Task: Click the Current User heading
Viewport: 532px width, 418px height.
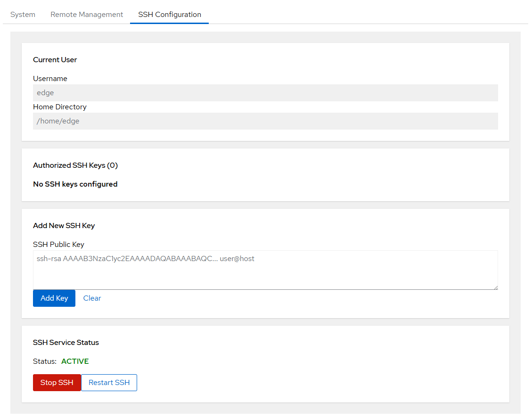Action: 55,60
